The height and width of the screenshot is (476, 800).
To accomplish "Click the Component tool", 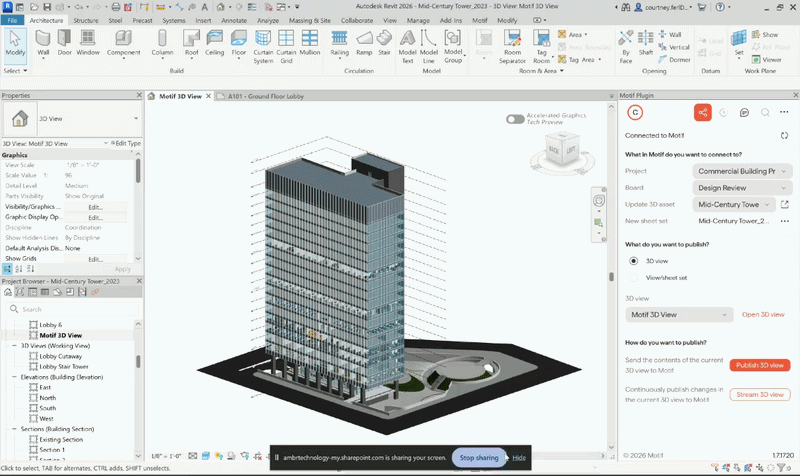I will coord(123,43).
